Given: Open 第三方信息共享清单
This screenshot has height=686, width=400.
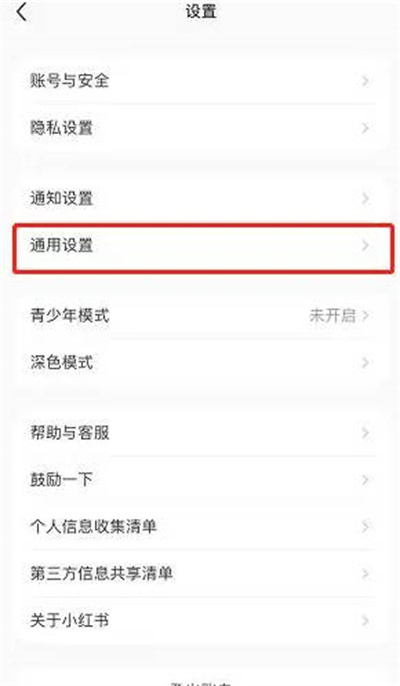Looking at the screenshot, I should point(200,574).
